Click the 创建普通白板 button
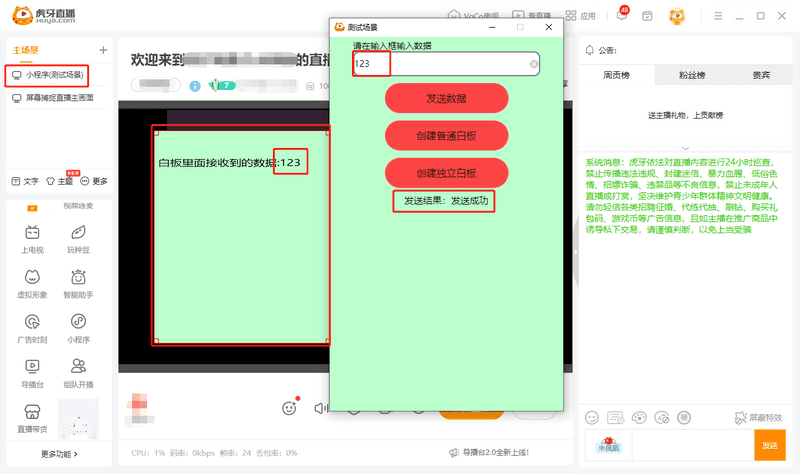This screenshot has width=800, height=474. [446, 136]
